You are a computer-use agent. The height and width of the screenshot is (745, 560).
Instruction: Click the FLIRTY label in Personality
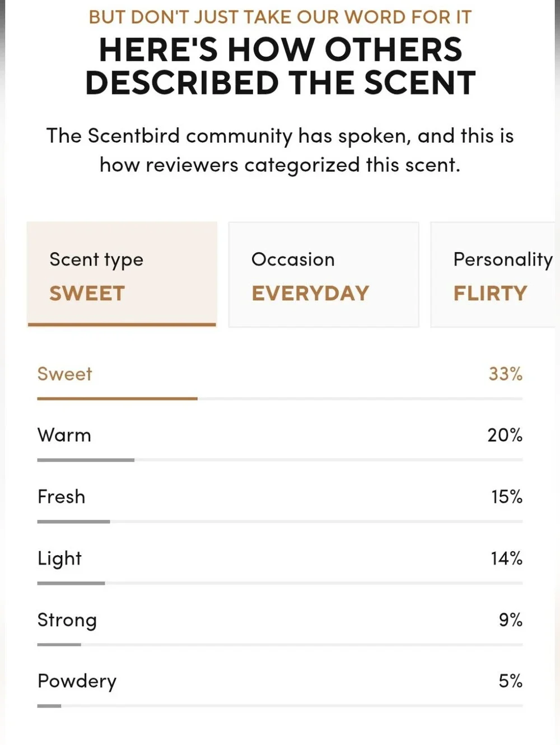(490, 294)
